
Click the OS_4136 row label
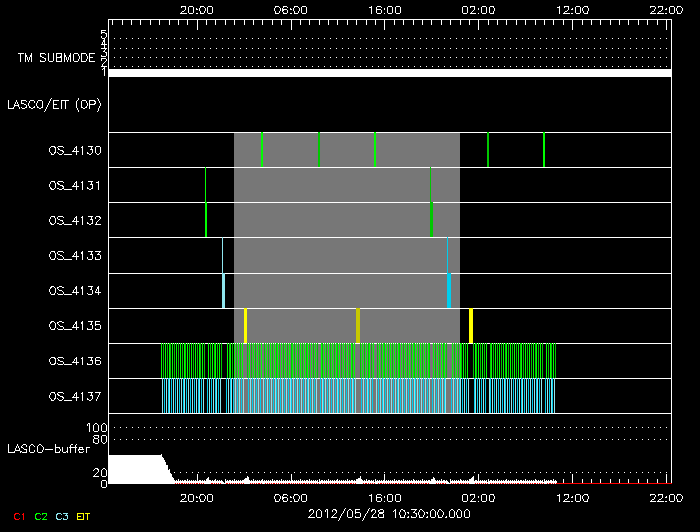[x=74, y=361]
